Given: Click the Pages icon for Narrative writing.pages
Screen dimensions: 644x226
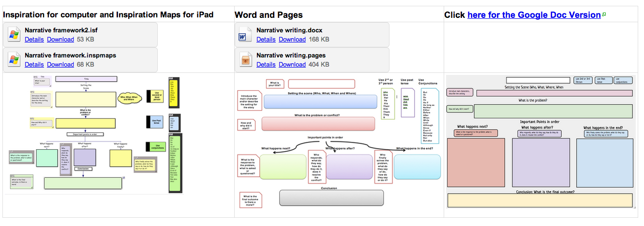Looking at the screenshot, I should click(x=245, y=60).
